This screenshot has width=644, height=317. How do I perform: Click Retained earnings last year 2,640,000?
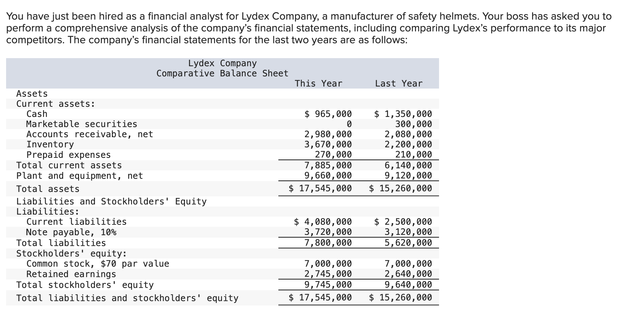pyautogui.click(x=408, y=274)
